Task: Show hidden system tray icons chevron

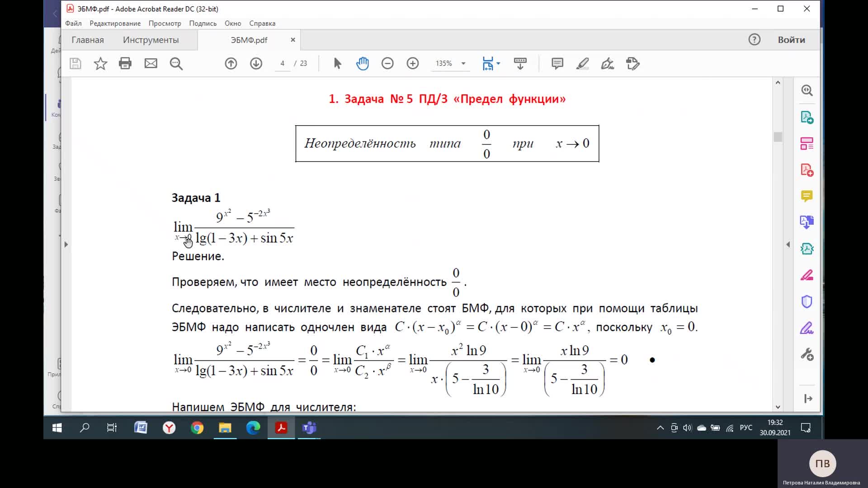Action: pyautogui.click(x=660, y=428)
